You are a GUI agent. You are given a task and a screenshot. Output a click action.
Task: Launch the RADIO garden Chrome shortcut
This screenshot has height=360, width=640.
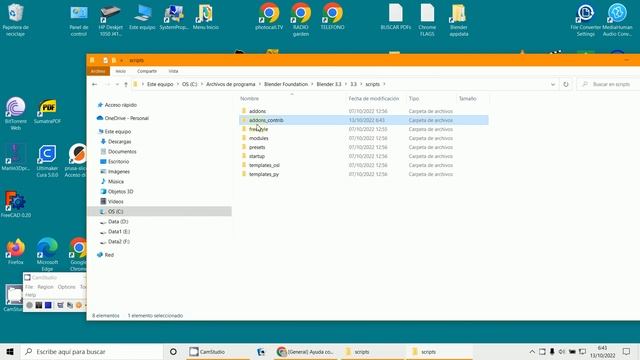(301, 20)
